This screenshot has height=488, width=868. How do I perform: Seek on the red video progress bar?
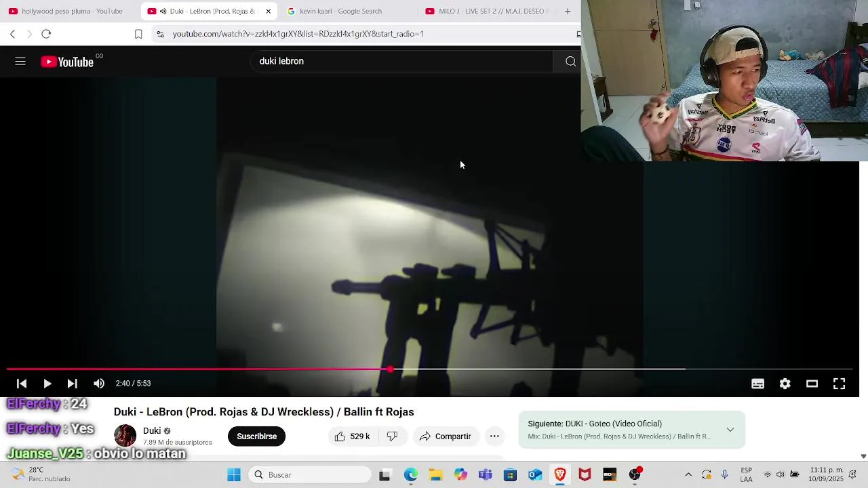click(x=430, y=369)
